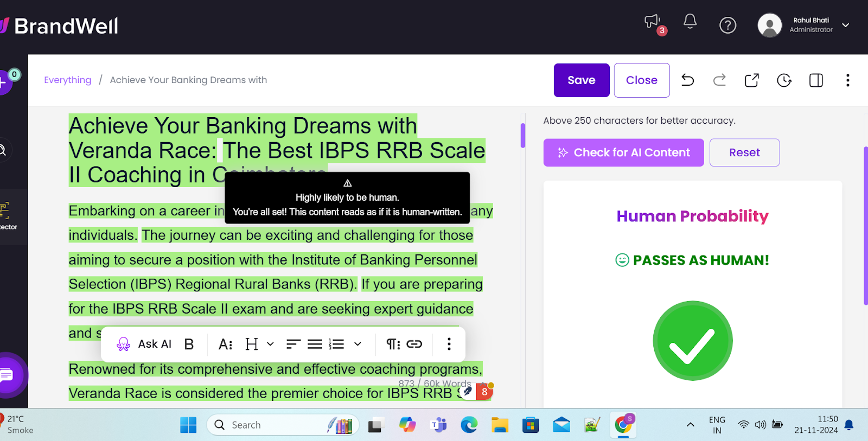
Task: Open the announcements megaphone icon
Action: tap(653, 23)
